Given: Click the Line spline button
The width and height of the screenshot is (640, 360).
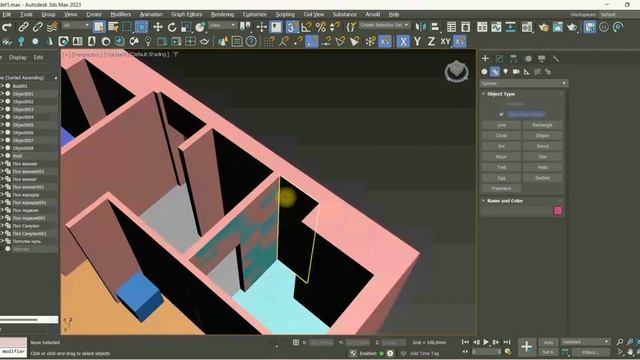Looking at the screenshot, I should coord(501,125).
